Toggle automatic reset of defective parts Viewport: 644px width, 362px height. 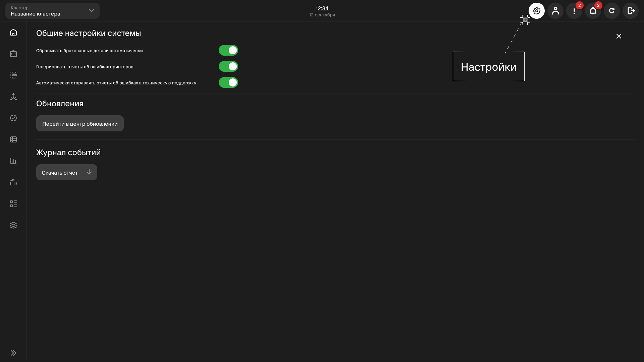(228, 50)
